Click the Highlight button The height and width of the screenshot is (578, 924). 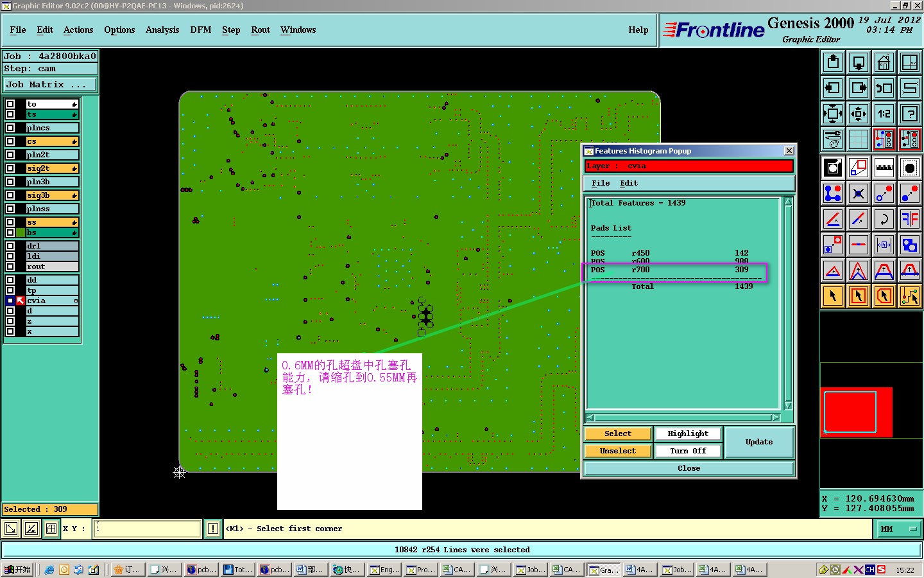coord(688,433)
